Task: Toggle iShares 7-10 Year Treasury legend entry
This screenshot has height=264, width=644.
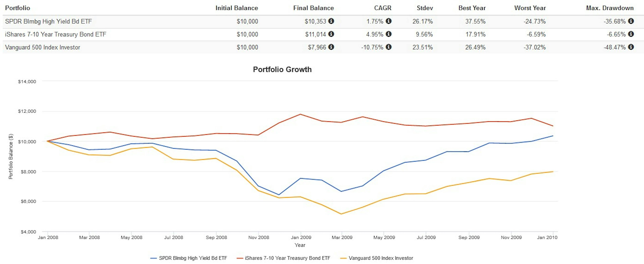Action: pyautogui.click(x=287, y=258)
